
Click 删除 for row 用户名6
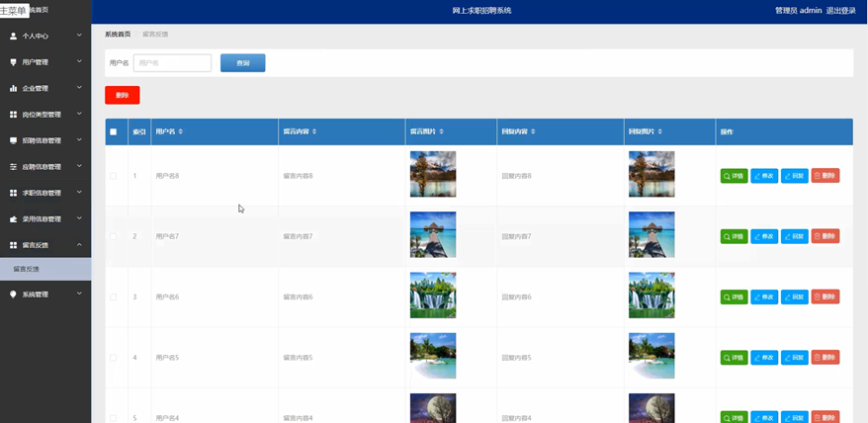pos(825,296)
